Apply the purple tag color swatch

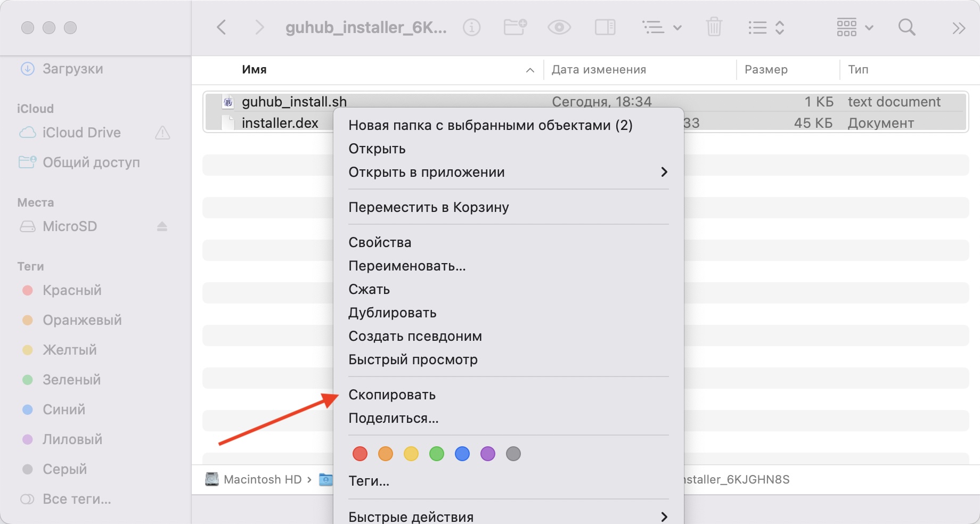click(488, 454)
